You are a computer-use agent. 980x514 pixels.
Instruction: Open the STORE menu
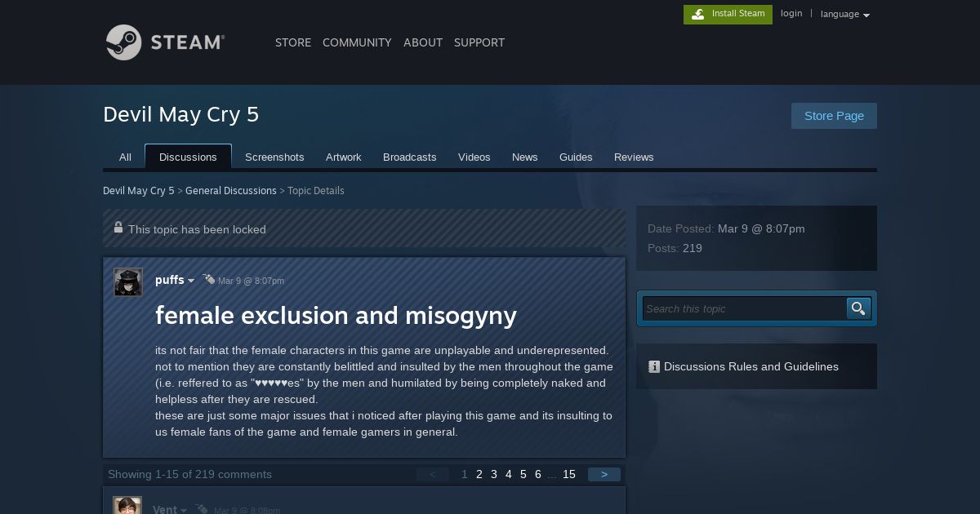coord(293,42)
